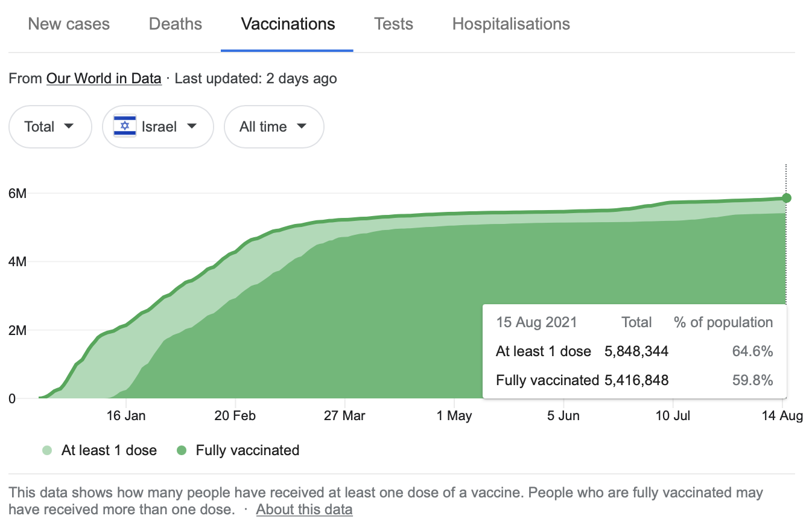Go to the Hospitalisations tab

(x=510, y=24)
